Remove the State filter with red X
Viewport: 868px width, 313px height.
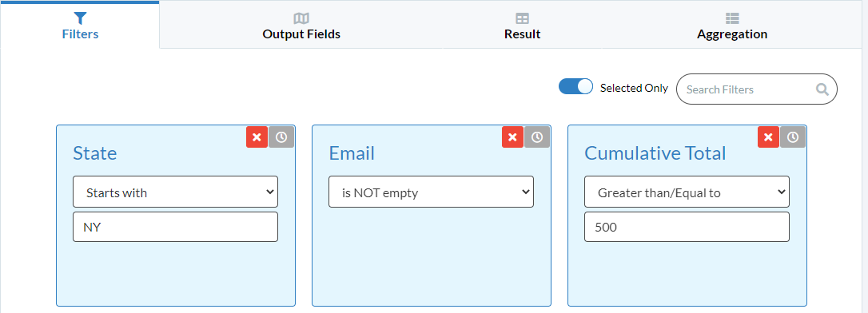257,137
